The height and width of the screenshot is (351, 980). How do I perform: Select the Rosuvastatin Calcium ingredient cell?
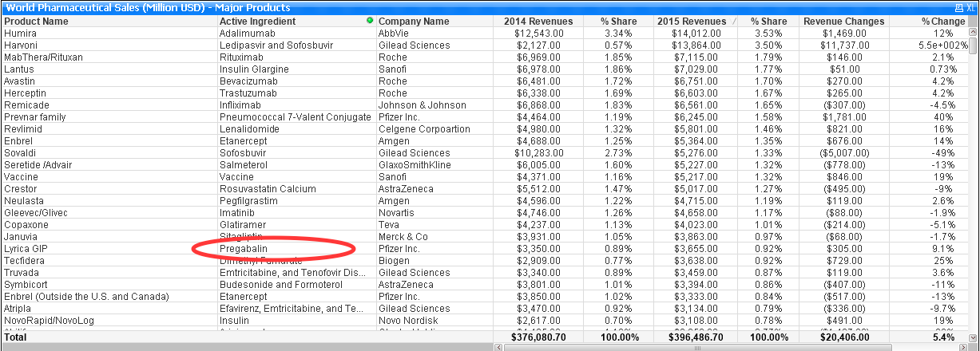click(x=296, y=189)
